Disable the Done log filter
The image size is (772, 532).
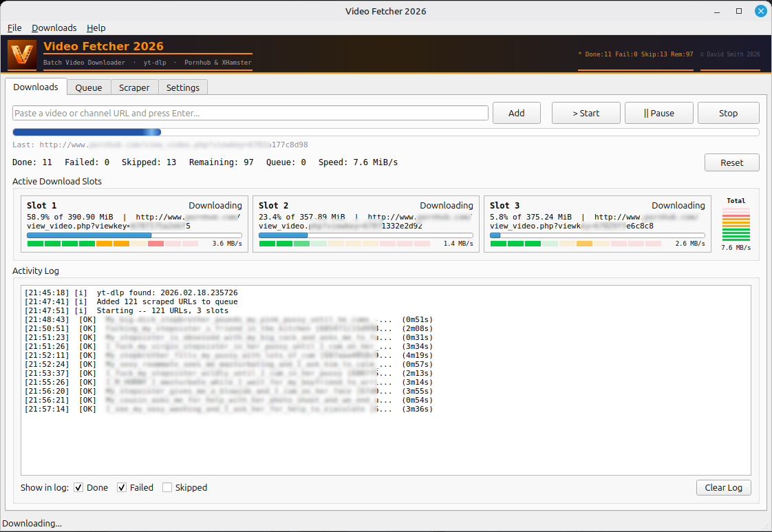(x=78, y=487)
